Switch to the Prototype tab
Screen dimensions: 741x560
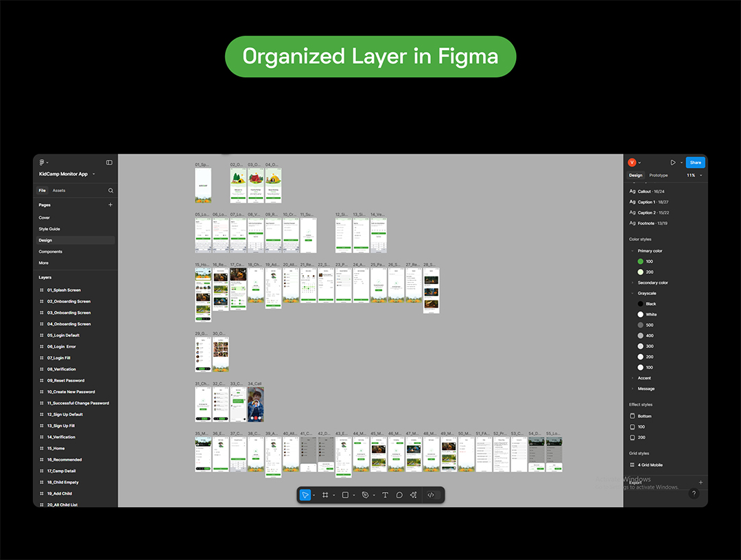point(658,176)
